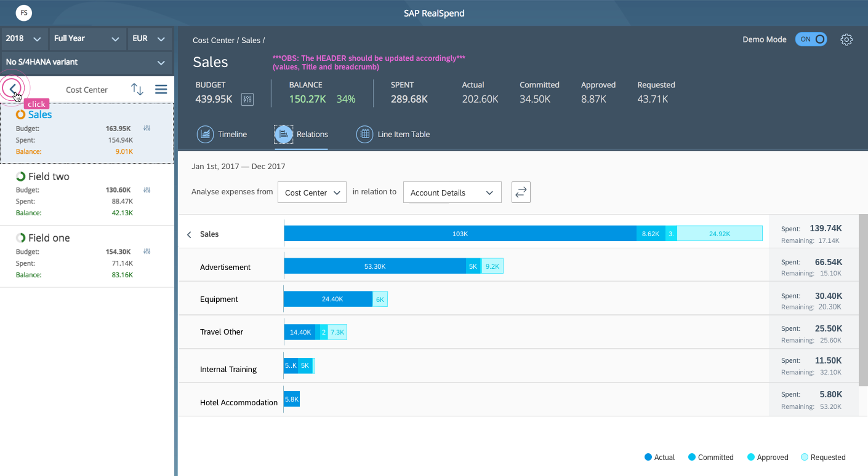The width and height of the screenshot is (868, 476).
Task: Toggle Demo Mode off
Action: tap(811, 39)
